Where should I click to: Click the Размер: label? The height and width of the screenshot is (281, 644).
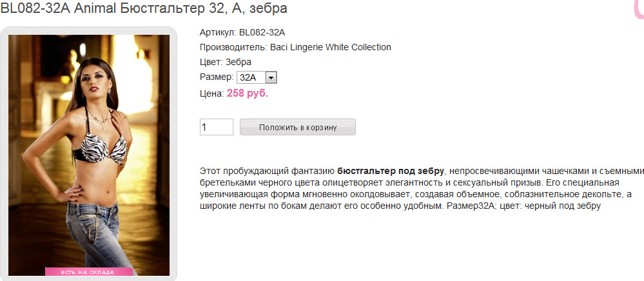click(217, 77)
